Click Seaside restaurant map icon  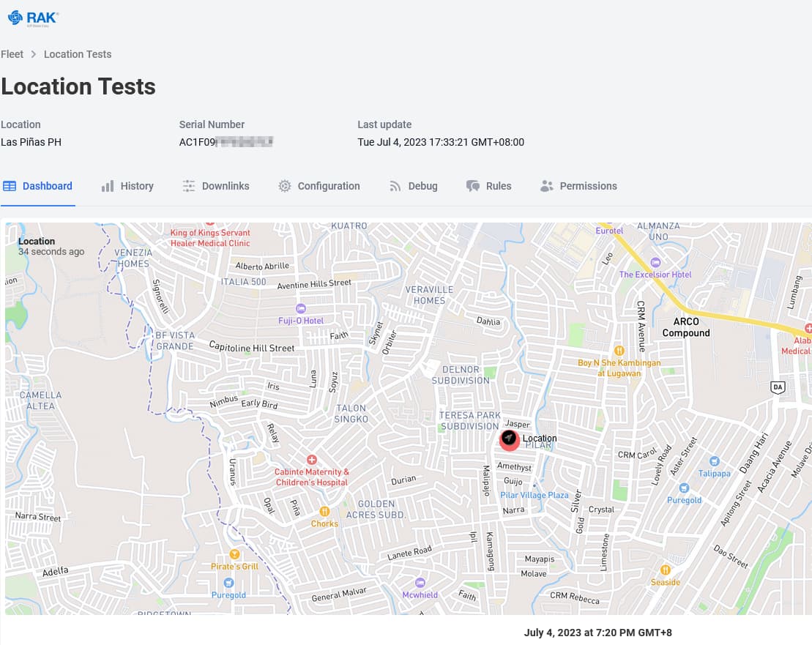pyautogui.click(x=665, y=570)
